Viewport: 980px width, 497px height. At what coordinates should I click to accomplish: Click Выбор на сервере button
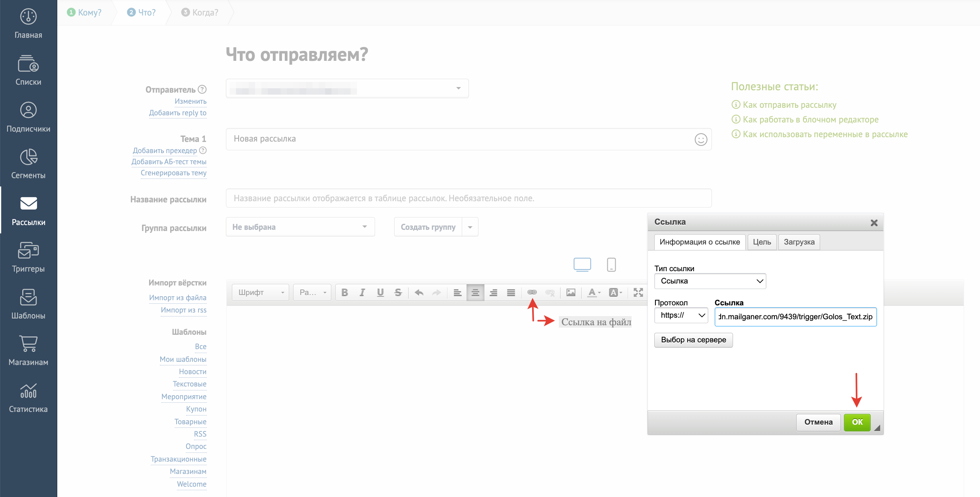pyautogui.click(x=693, y=340)
